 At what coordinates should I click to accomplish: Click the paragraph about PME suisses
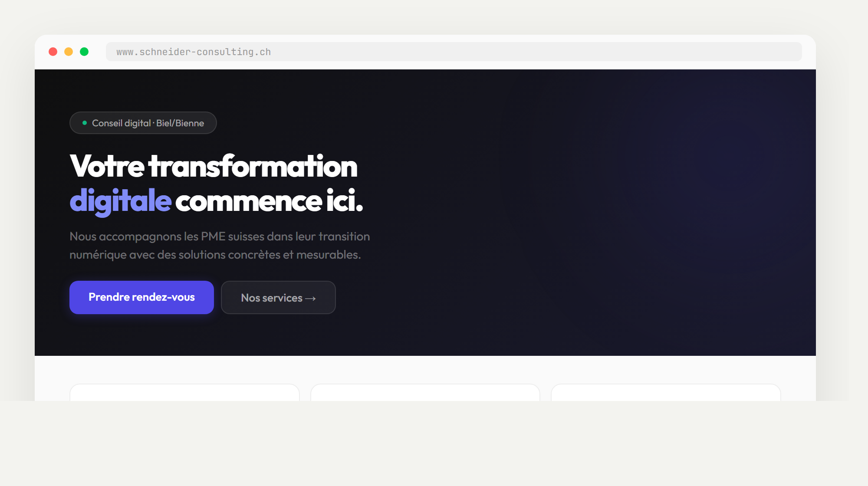click(x=220, y=245)
